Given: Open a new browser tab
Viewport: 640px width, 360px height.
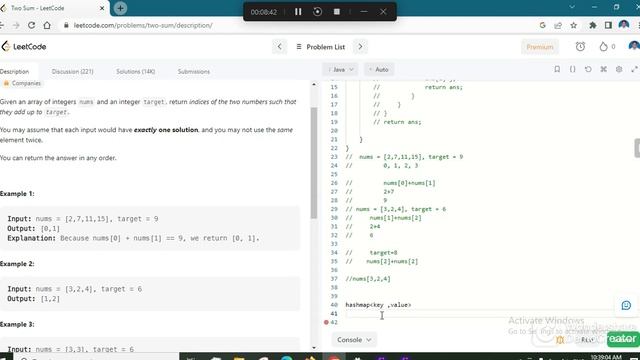Looking at the screenshot, I should pos(120,8).
